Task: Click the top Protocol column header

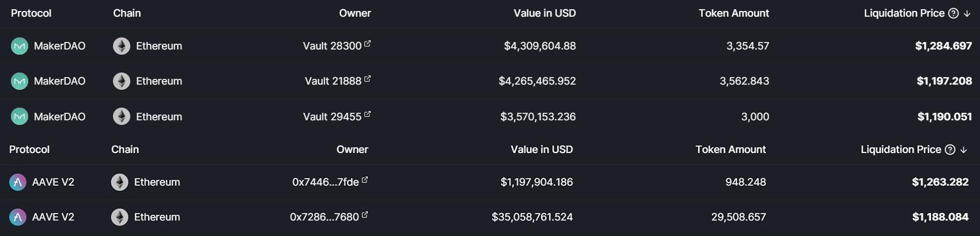Action: 31,13
